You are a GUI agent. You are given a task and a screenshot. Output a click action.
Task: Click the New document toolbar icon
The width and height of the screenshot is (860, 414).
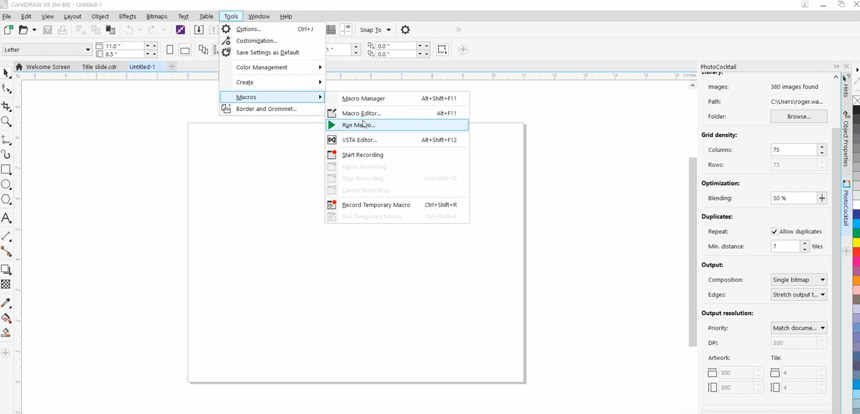coord(9,30)
